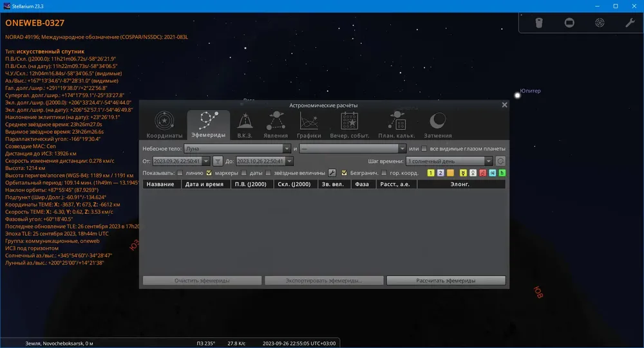Open marker options wrench next to звёздные величины

point(332,173)
